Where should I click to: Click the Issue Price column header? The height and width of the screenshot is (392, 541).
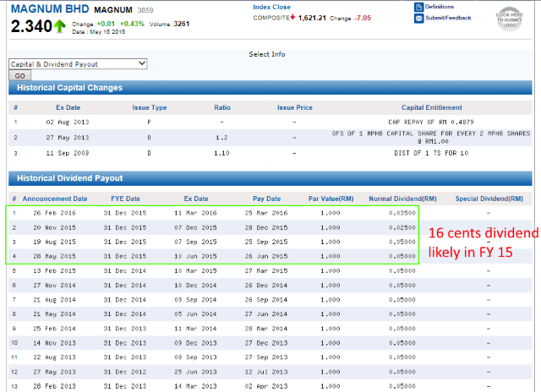click(295, 107)
